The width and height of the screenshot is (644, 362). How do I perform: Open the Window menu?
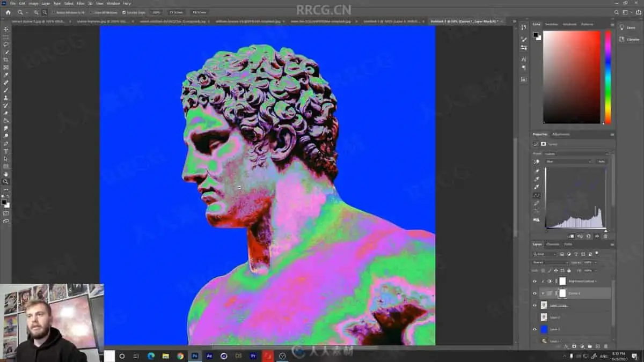113,3
